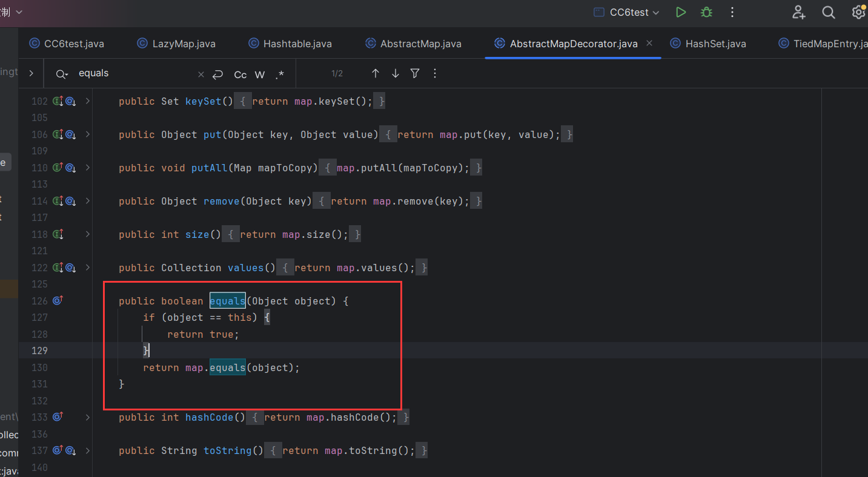The image size is (868, 477).
Task: Click 'keySet' method name on line 102
Action: pyautogui.click(x=204, y=101)
